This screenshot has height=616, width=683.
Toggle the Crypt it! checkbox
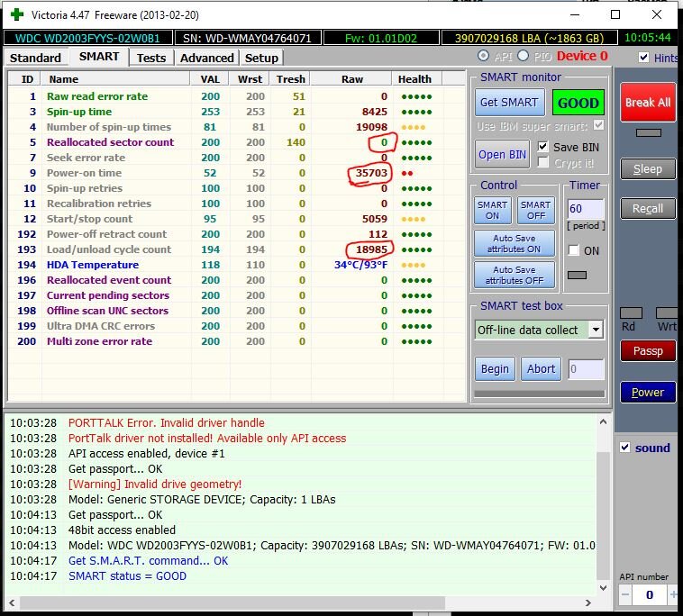(542, 162)
